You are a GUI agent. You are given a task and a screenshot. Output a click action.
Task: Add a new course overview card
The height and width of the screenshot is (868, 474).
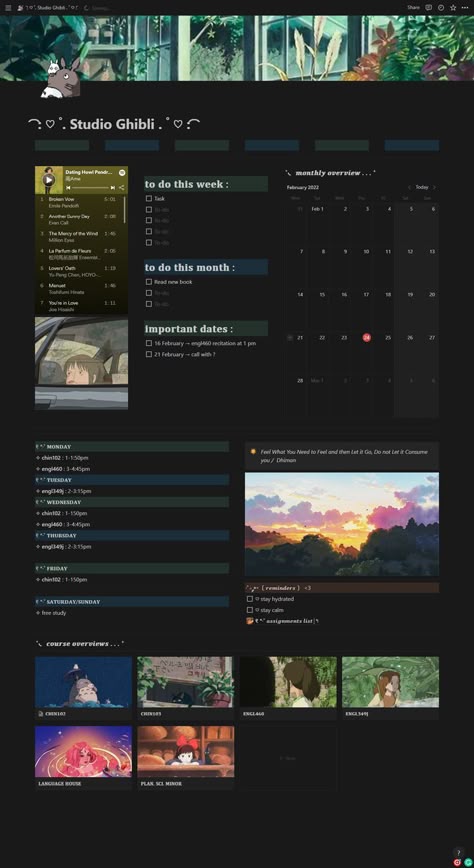pyautogui.click(x=288, y=758)
